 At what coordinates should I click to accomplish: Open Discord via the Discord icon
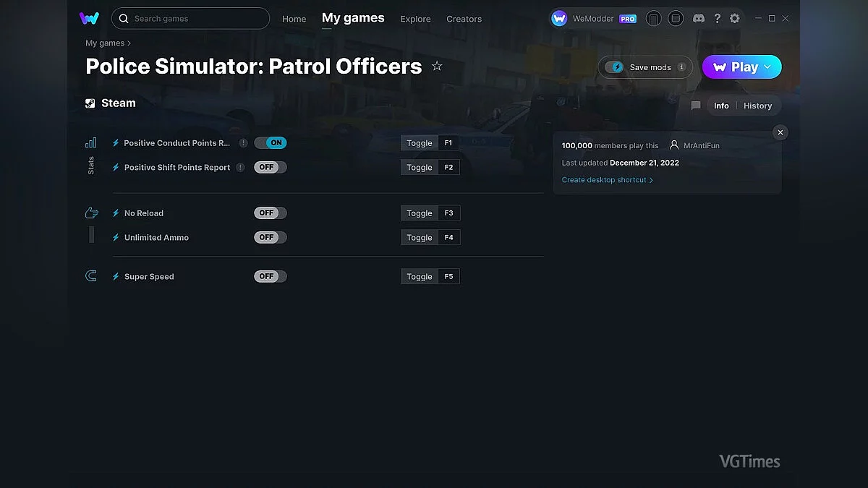[x=699, y=18]
